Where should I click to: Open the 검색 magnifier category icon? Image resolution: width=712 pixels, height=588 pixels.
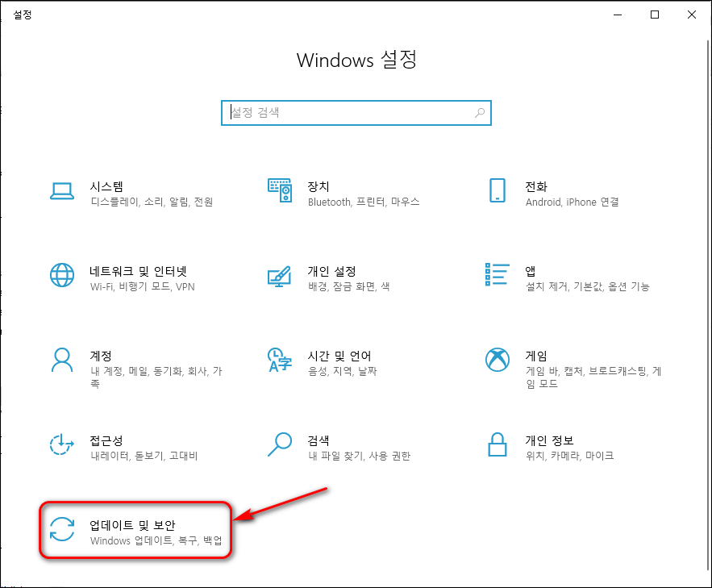coord(279,444)
